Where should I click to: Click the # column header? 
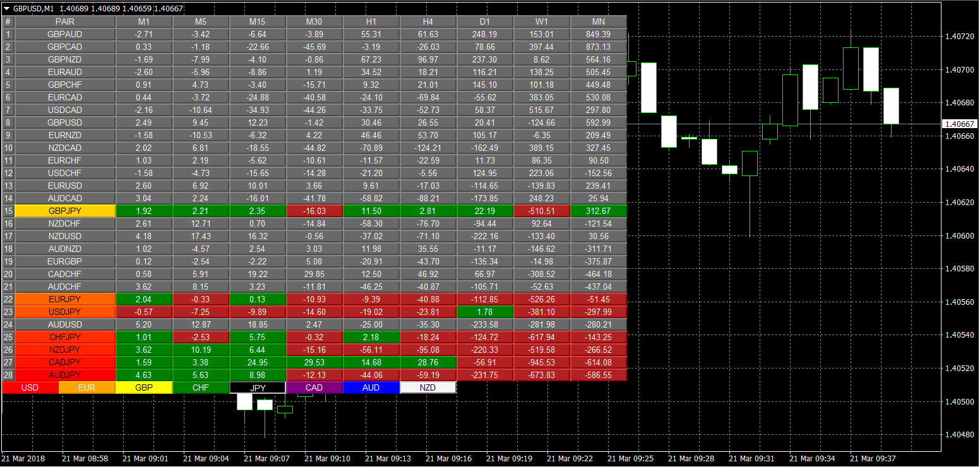(8, 22)
